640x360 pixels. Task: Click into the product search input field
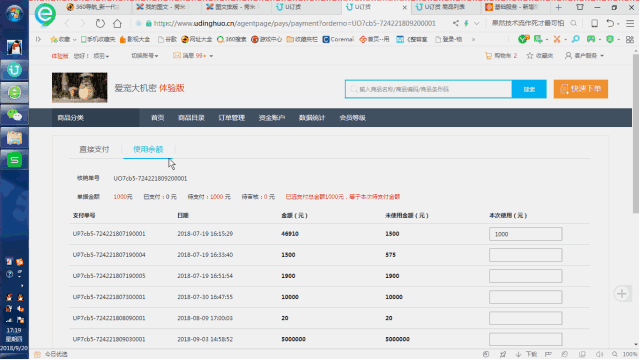pyautogui.click(x=429, y=89)
